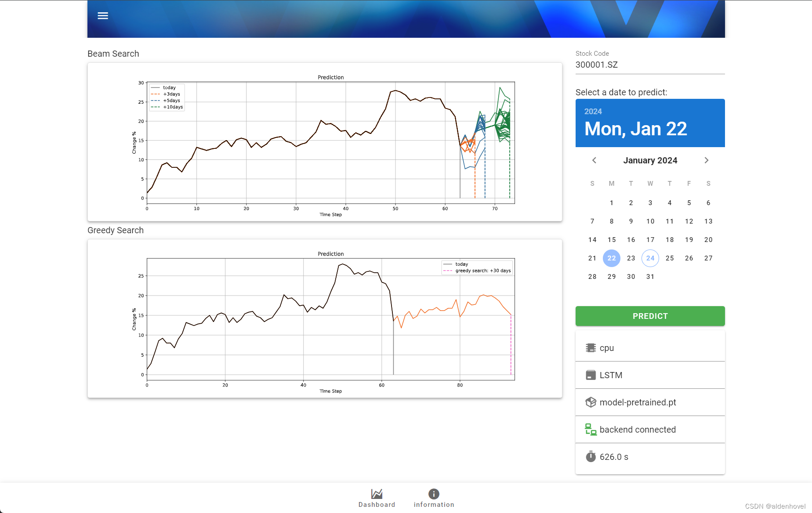Click the 'Beam Search' heading

[113, 54]
